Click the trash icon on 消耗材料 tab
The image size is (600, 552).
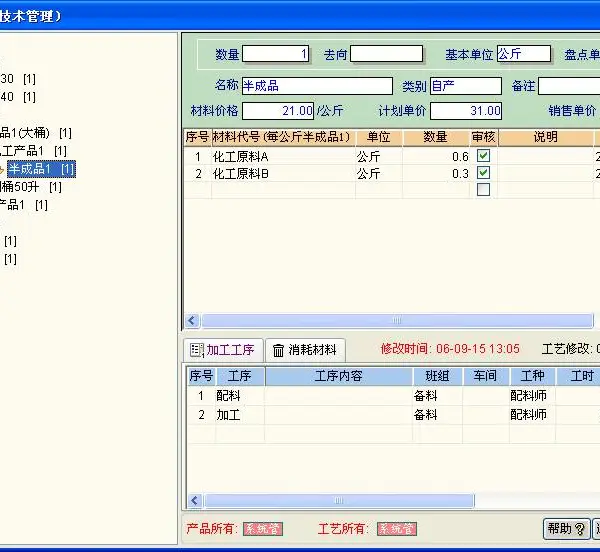coord(278,350)
